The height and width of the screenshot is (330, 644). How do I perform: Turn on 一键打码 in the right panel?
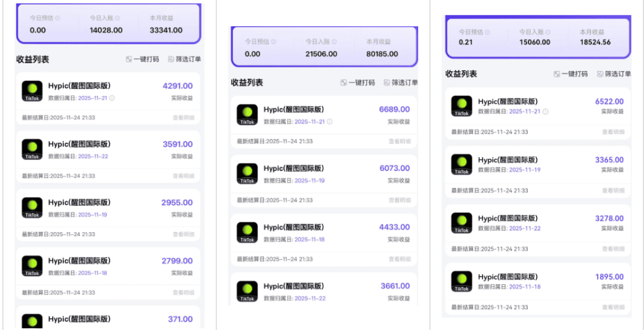tap(571, 74)
